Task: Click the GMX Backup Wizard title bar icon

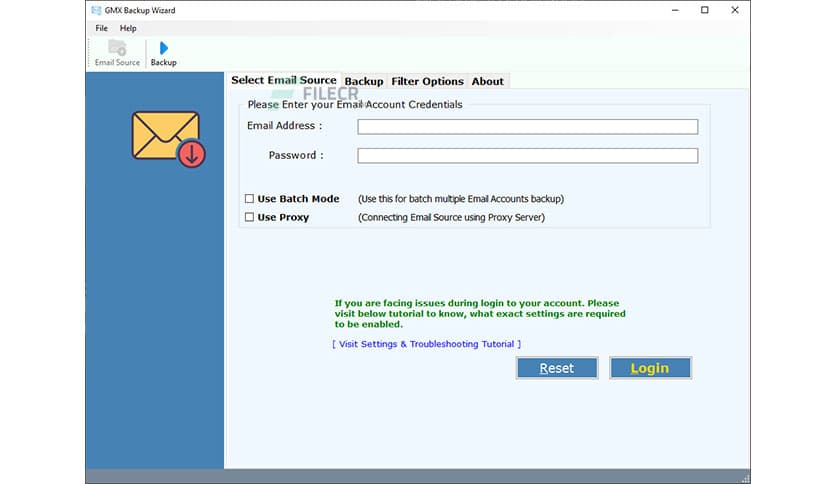Action: click(96, 10)
